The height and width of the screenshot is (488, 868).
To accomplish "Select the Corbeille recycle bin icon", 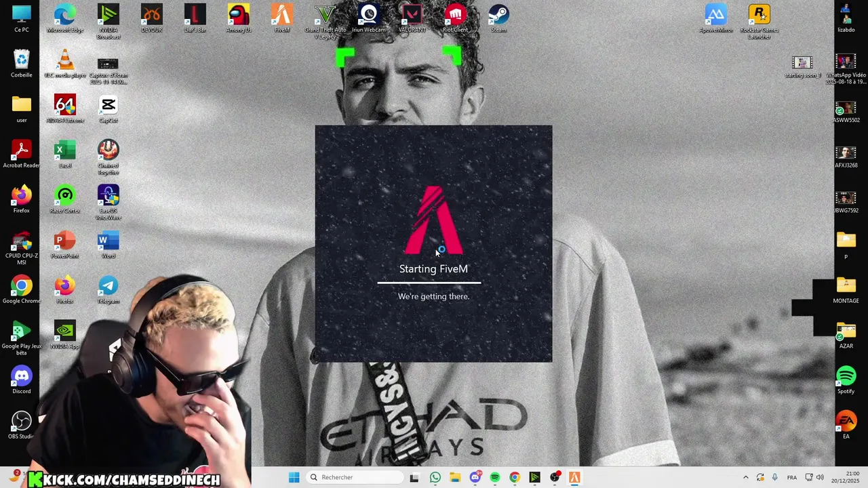I will (x=22, y=64).
